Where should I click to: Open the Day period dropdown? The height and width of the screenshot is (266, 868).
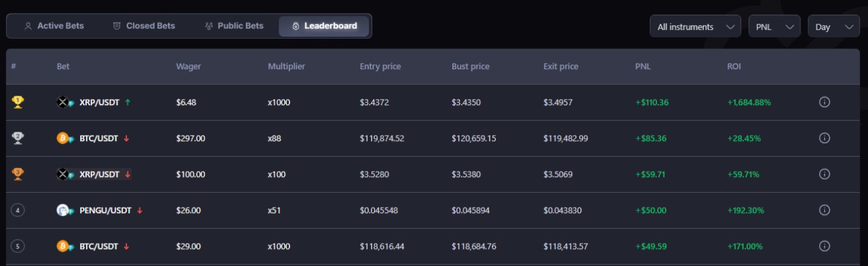[x=833, y=27]
